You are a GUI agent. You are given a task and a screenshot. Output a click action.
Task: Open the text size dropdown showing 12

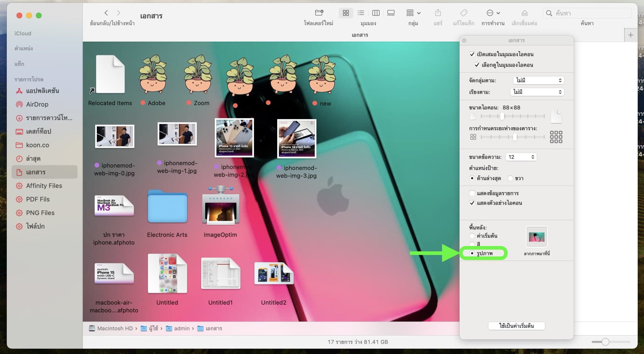click(521, 157)
